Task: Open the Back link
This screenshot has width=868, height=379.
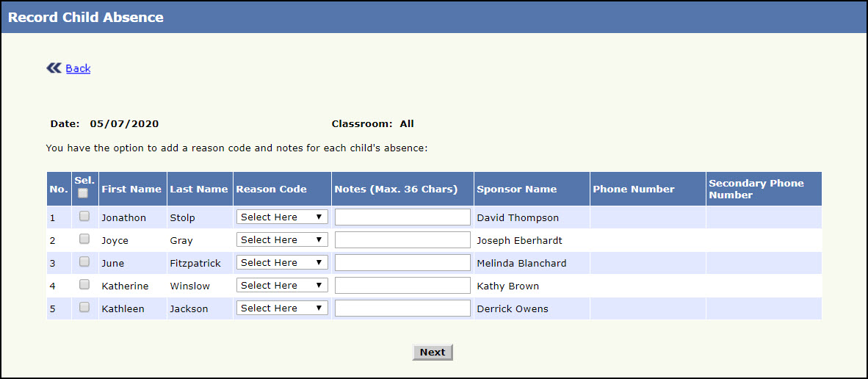Action: pyautogui.click(x=78, y=68)
